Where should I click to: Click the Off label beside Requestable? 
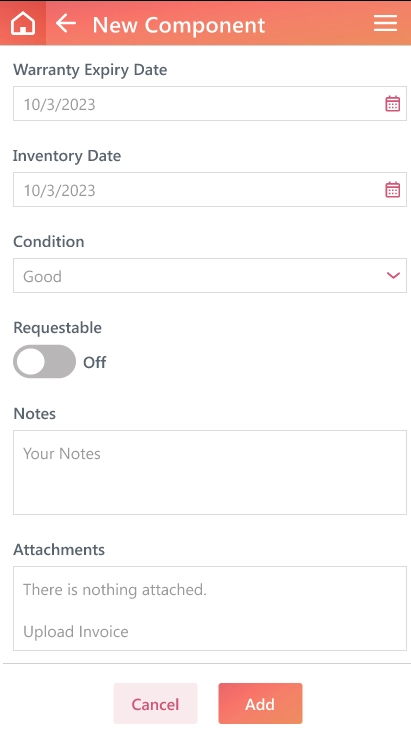95,362
